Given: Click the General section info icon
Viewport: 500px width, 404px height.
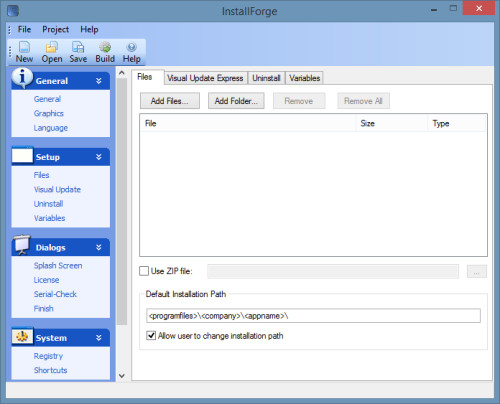Looking at the screenshot, I should click(x=22, y=78).
